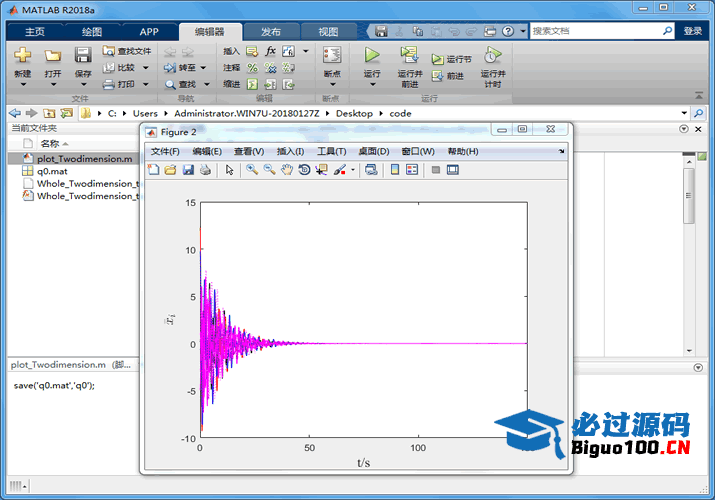The image size is (715, 500).
Task: Click the link plot icon
Action: [x=371, y=170]
